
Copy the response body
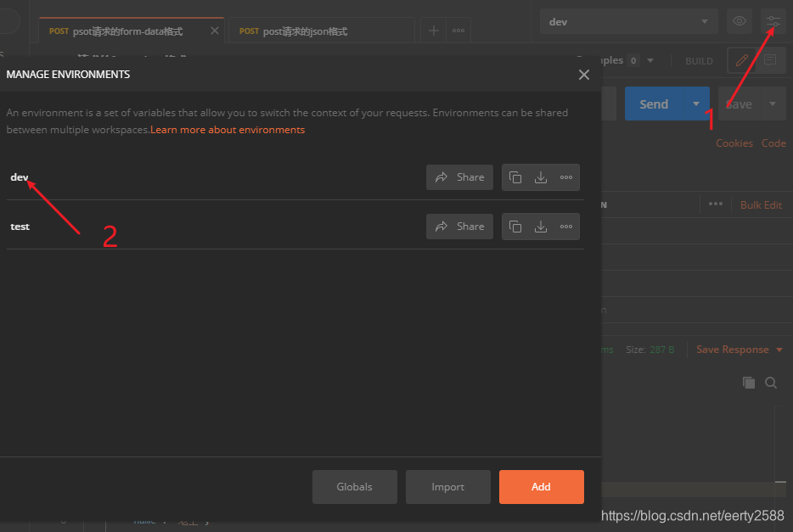point(749,383)
